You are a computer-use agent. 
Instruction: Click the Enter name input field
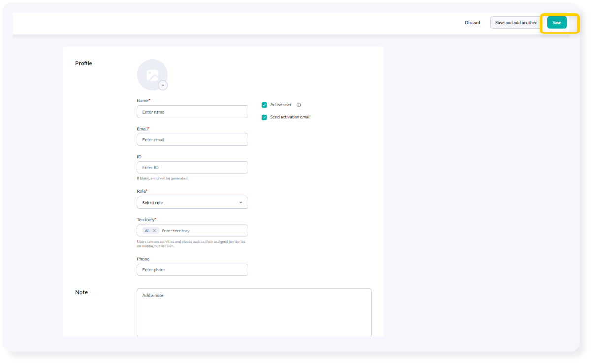(192, 112)
